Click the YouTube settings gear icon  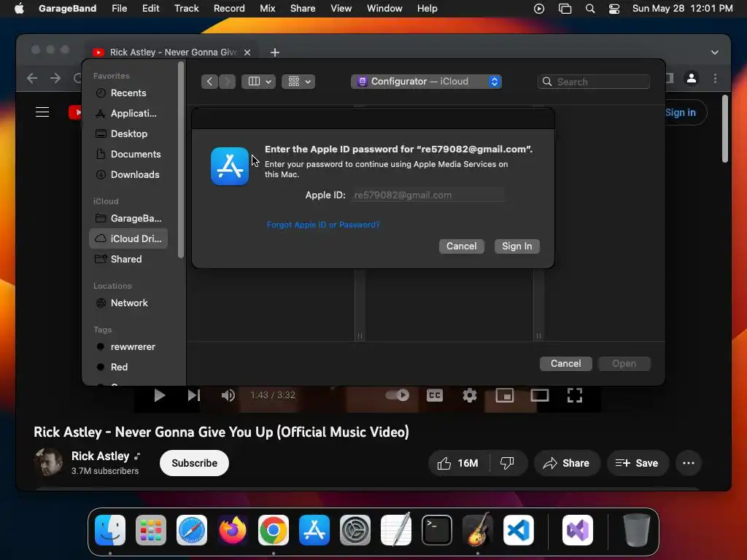470,395
